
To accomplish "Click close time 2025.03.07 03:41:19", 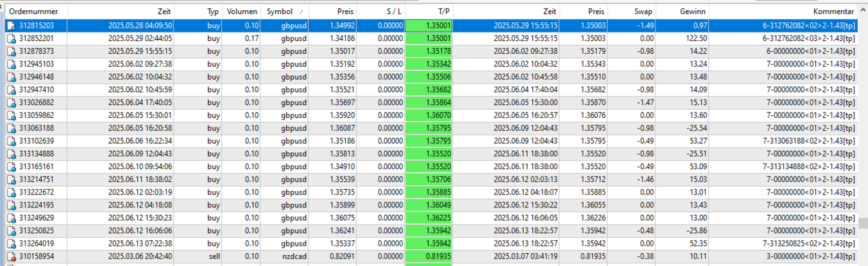I will [526, 256].
